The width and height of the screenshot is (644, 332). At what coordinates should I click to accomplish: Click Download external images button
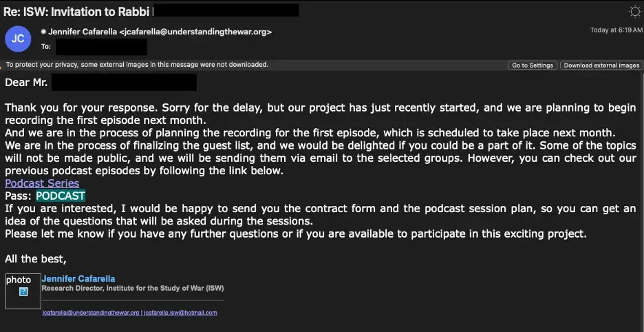coord(601,65)
